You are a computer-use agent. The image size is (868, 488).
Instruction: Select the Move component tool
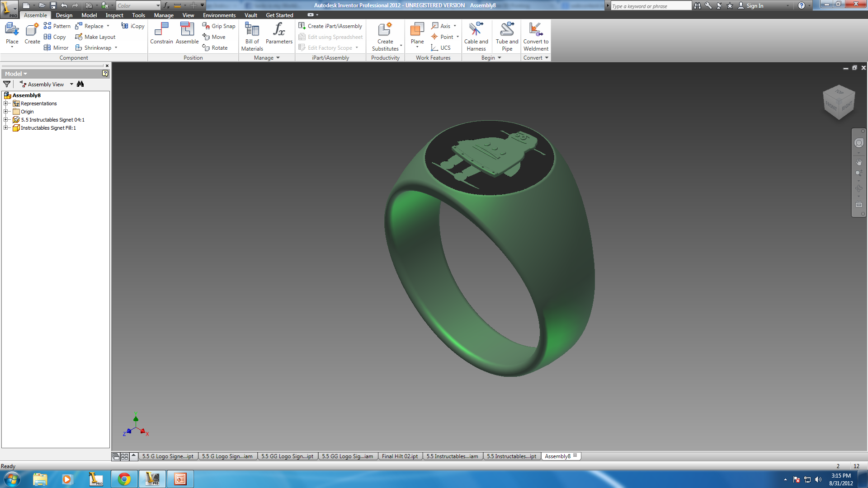tap(214, 37)
